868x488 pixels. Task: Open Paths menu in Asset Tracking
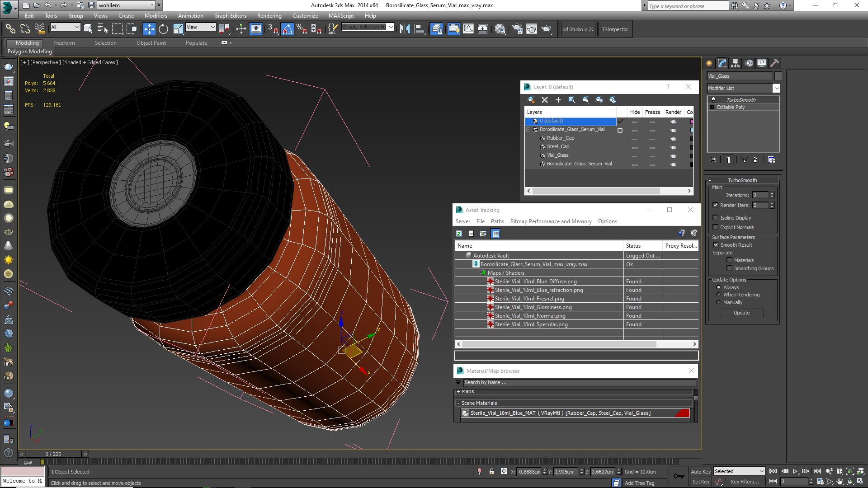(497, 221)
